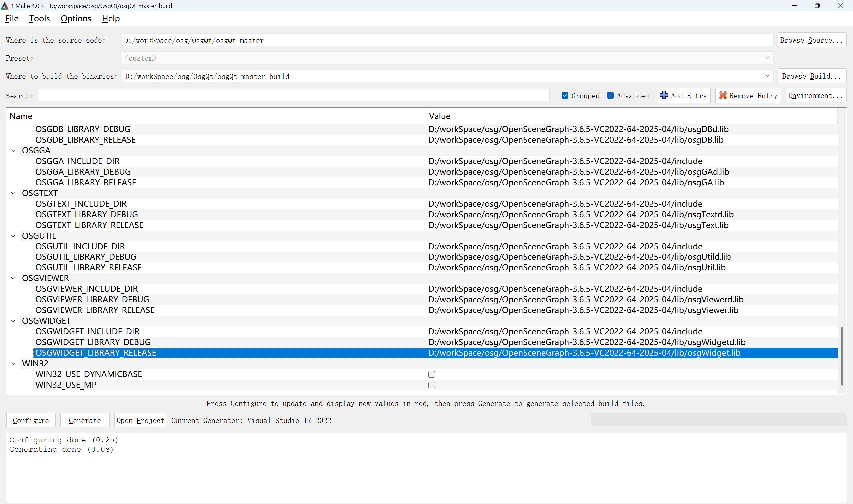Click the blue plus Add Entry icon
This screenshot has height=504, width=853.
(x=664, y=95)
